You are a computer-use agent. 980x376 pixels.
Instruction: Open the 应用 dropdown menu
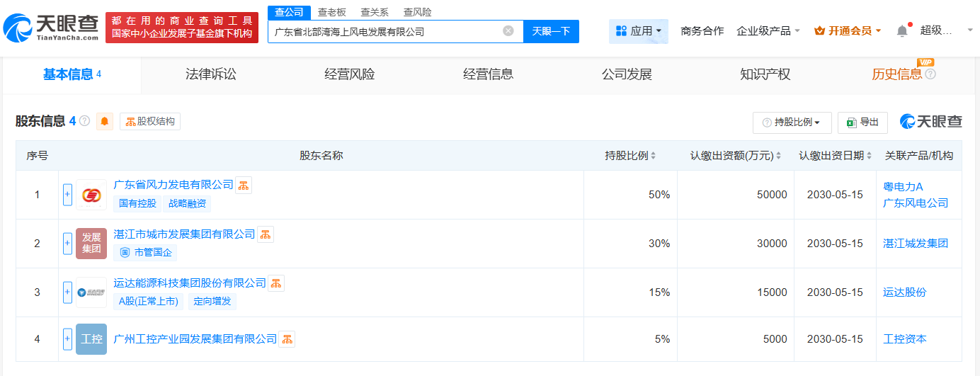pyautogui.click(x=638, y=31)
